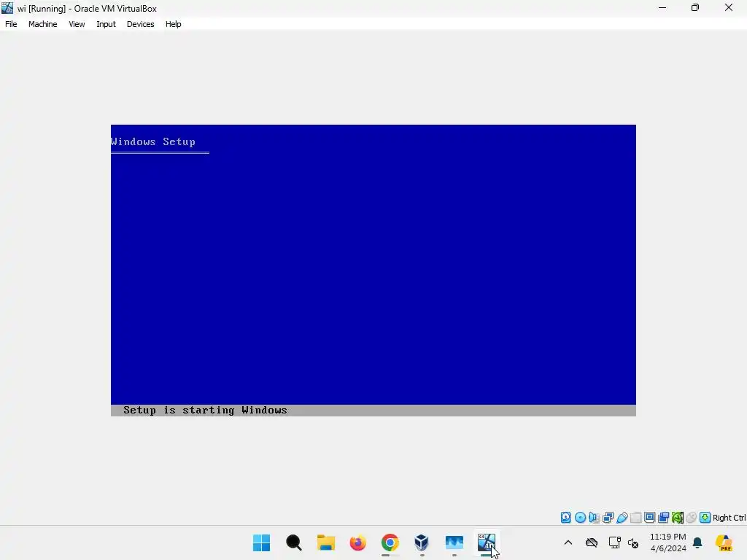The height and width of the screenshot is (560, 747).
Task: Click the shared folders indicator icon
Action: [x=636, y=518]
